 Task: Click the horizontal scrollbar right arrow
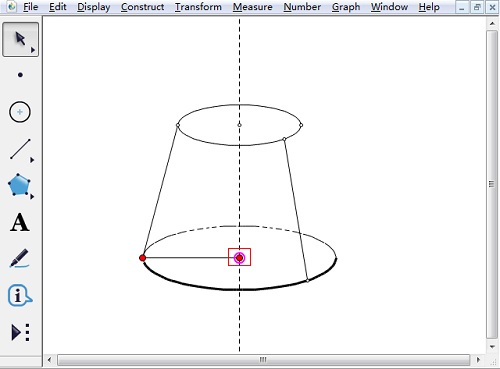pyautogui.click(x=478, y=360)
